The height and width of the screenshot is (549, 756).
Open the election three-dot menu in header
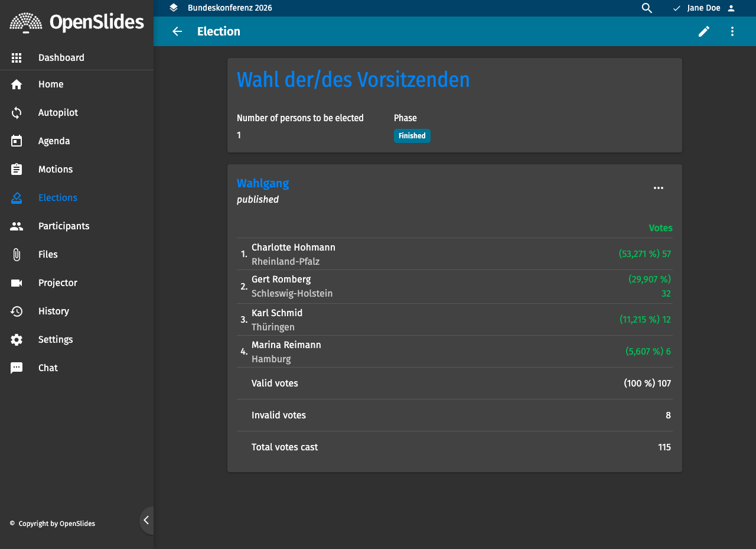point(732,31)
